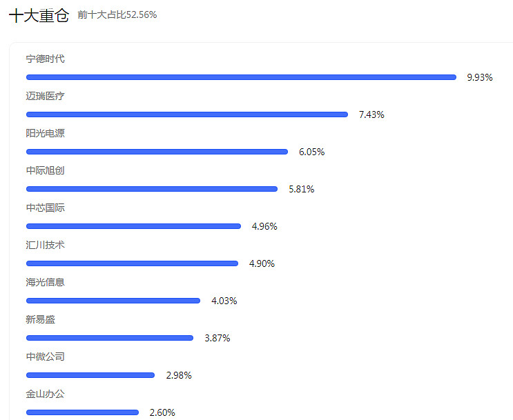513x420 pixels.
Task: Click the 2.60% percentage value
Action: tap(162, 413)
